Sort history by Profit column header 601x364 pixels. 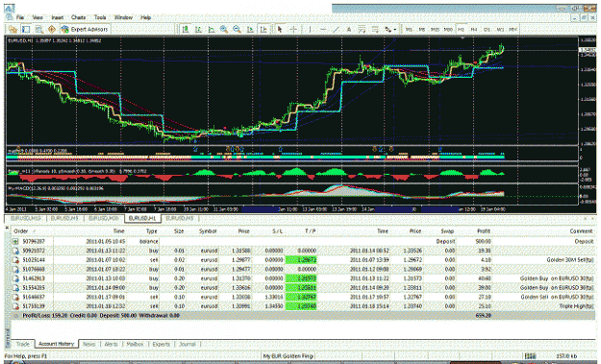484,231
